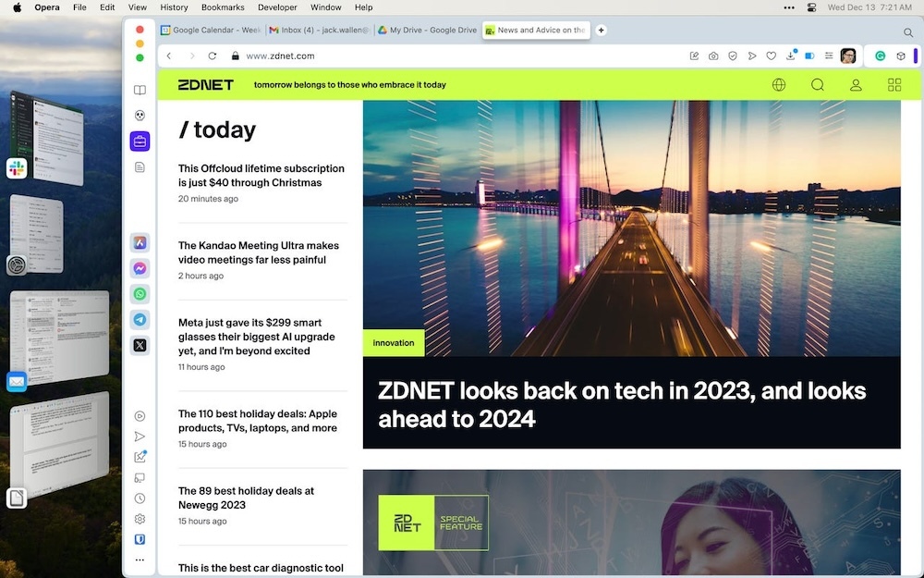Open ZDNET looks back on tech 2023 headline
Viewport: 924px width, 578px height.
(622, 405)
